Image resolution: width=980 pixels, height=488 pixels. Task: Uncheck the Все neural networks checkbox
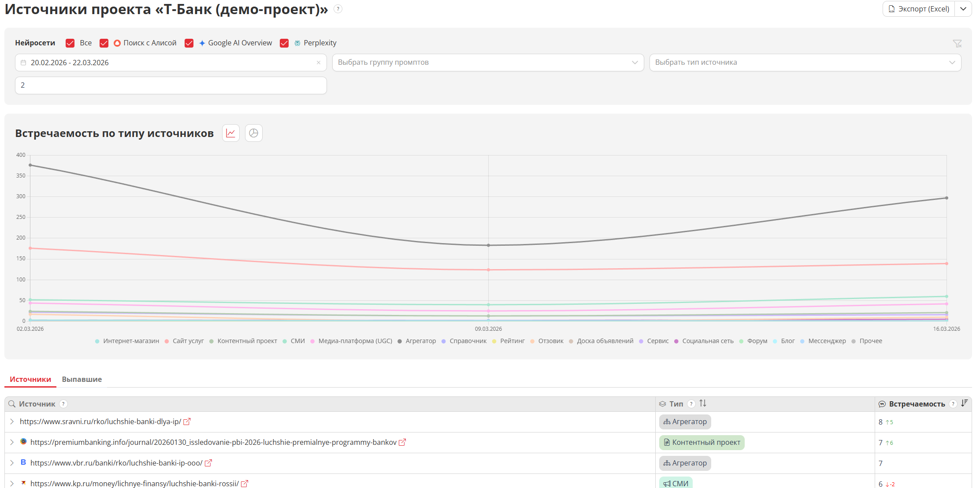coord(70,43)
